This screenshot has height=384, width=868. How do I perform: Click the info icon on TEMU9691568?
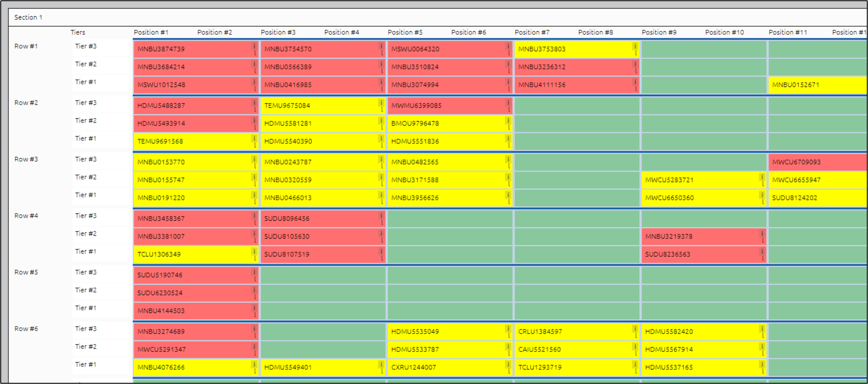tap(255, 138)
